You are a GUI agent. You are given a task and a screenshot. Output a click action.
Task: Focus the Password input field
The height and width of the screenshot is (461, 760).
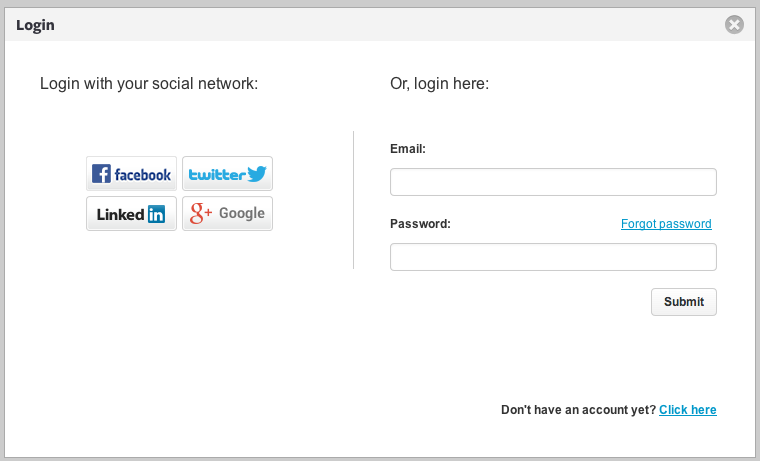pyautogui.click(x=553, y=257)
